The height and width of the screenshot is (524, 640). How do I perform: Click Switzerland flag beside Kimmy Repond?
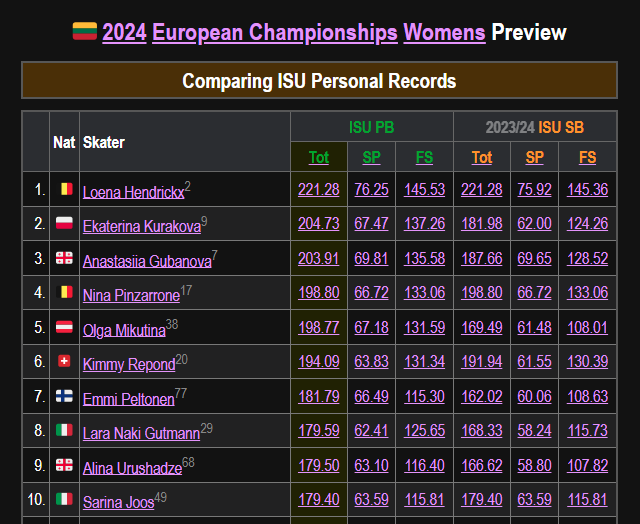pyautogui.click(x=64, y=362)
